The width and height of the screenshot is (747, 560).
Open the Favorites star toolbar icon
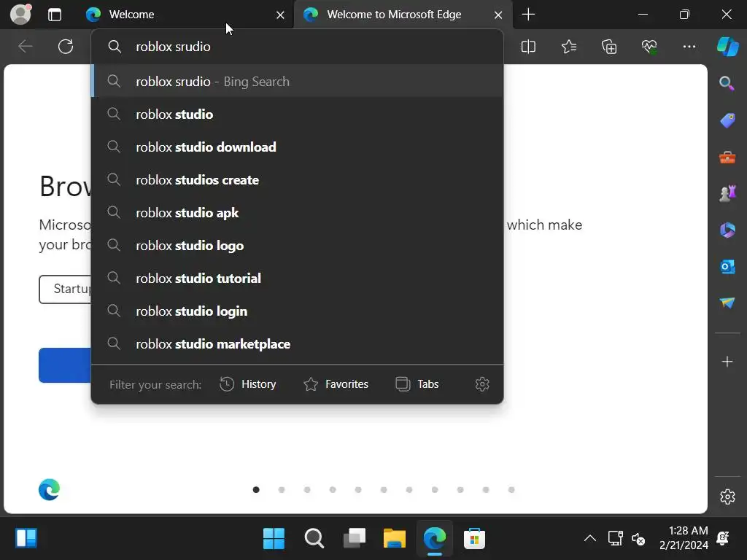coord(569,47)
